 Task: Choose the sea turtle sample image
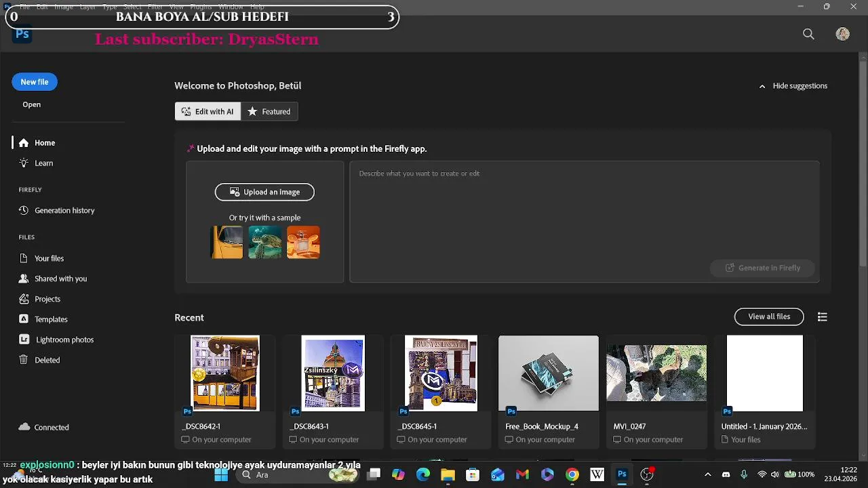click(265, 242)
